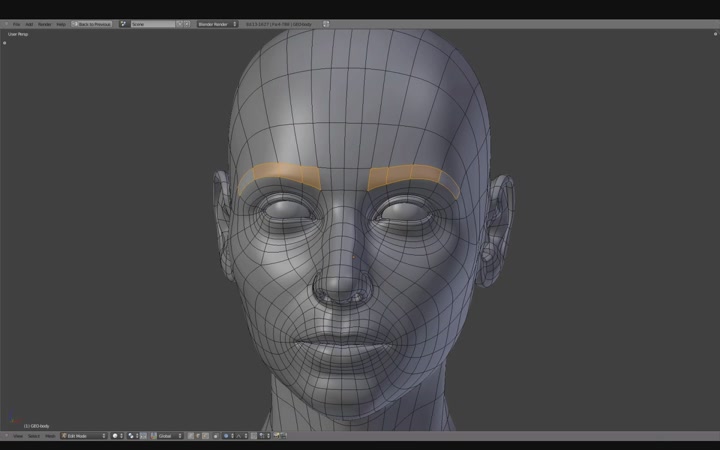Open the snap element dropdown
This screenshot has height=450, width=720.
pos(264,436)
